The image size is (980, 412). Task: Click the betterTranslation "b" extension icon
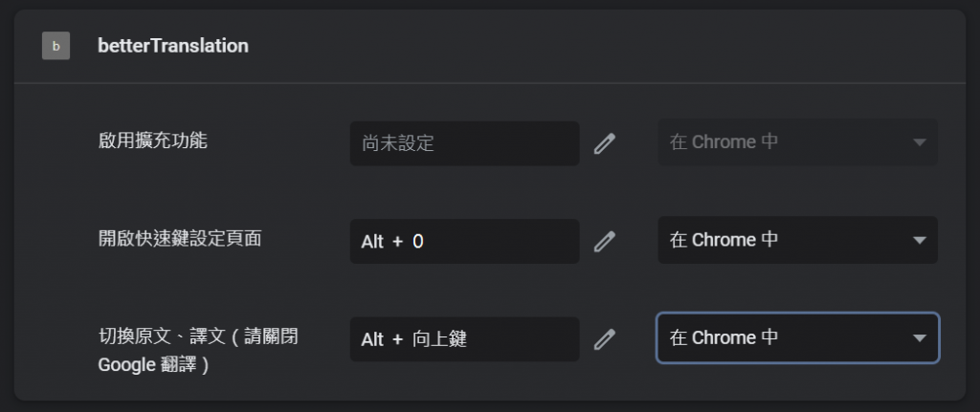click(x=56, y=46)
